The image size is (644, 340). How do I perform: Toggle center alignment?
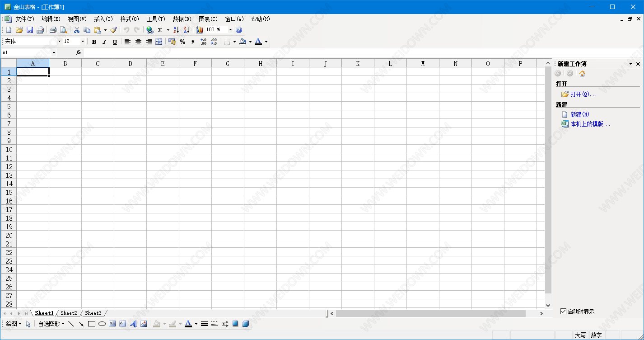[x=138, y=42]
